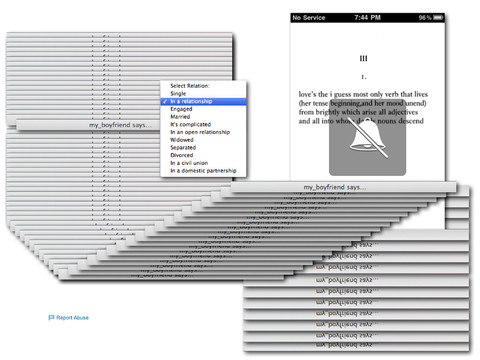Click the 7:44 PM clock in status bar
The width and height of the screenshot is (480, 360).
tap(367, 17)
